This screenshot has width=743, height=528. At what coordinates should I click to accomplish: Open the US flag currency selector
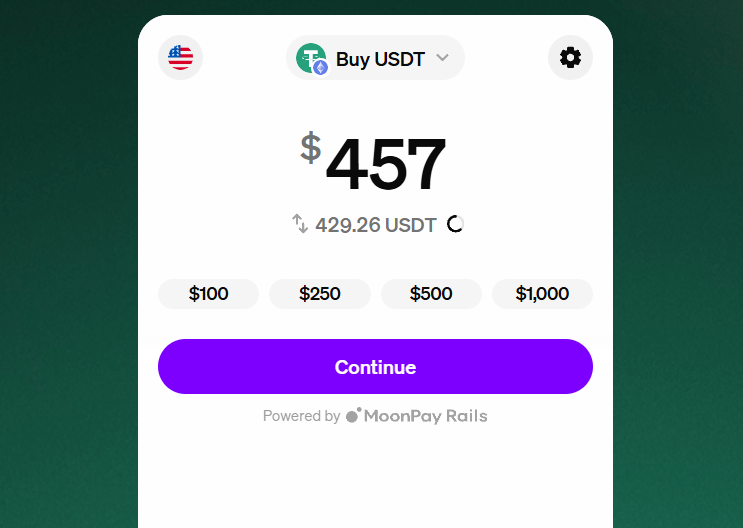coord(181,57)
